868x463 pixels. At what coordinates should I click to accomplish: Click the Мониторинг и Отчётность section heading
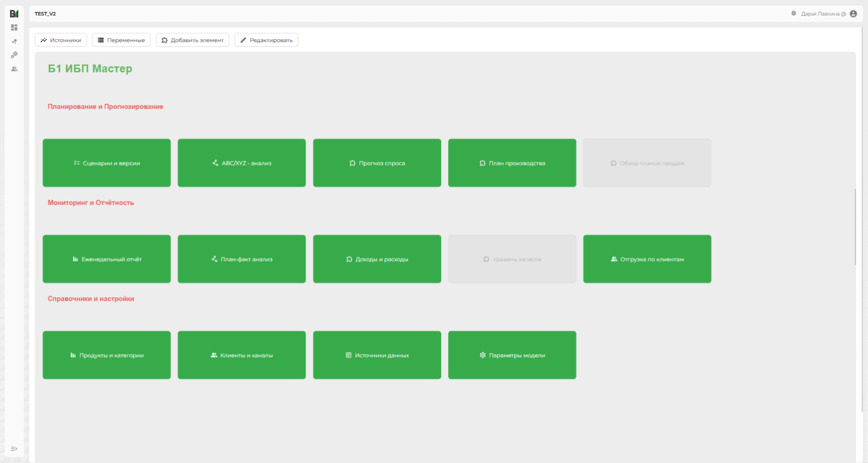click(x=91, y=203)
